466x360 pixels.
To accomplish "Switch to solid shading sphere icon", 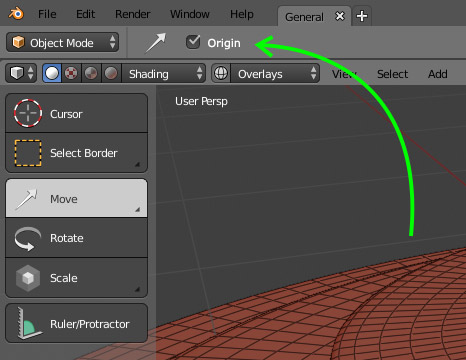I will pyautogui.click(x=52, y=73).
